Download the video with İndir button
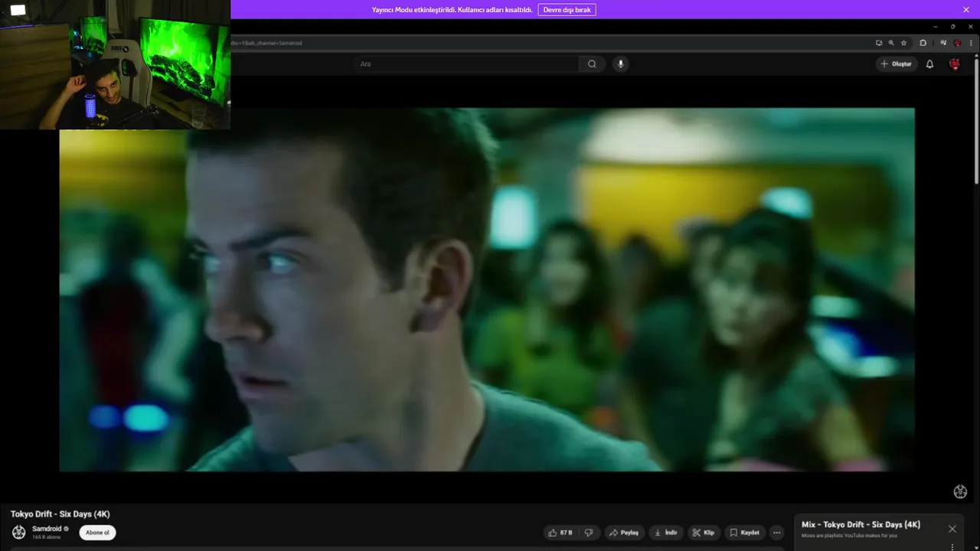Screen dimensions: 980x551 [666, 533]
